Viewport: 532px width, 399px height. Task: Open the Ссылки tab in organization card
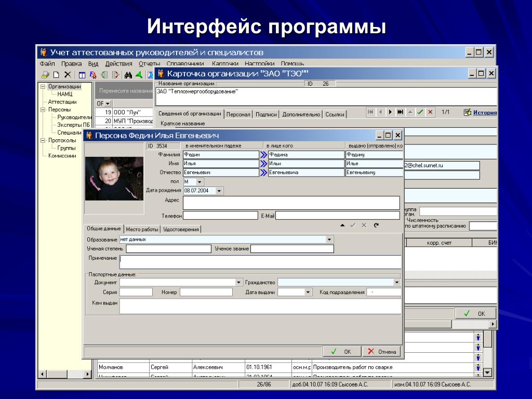pyautogui.click(x=335, y=114)
